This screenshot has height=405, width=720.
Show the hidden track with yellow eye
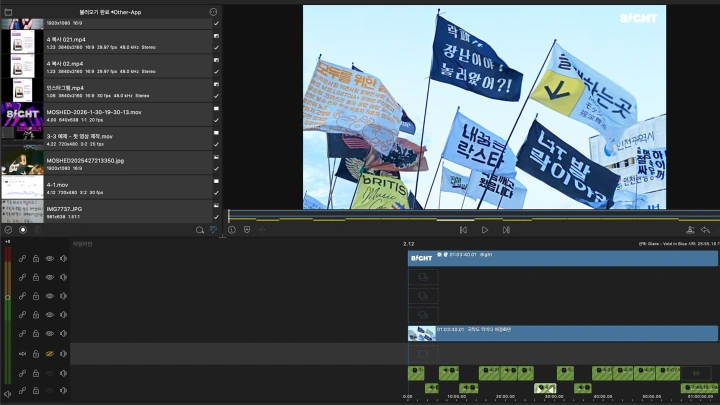point(49,354)
